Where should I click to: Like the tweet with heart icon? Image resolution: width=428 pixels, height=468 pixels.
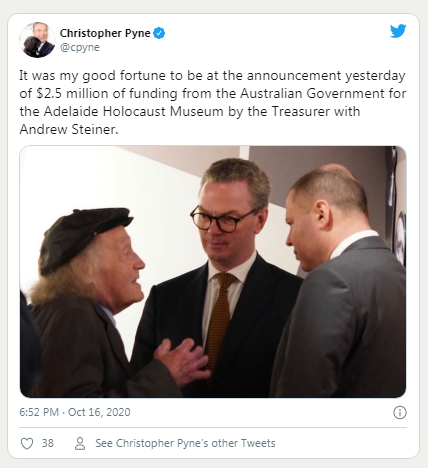coord(27,443)
